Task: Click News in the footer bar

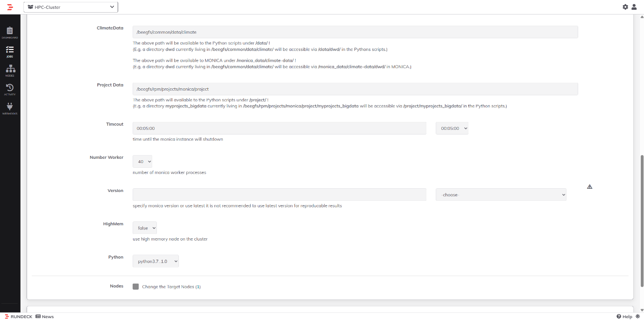Action: pos(44,316)
